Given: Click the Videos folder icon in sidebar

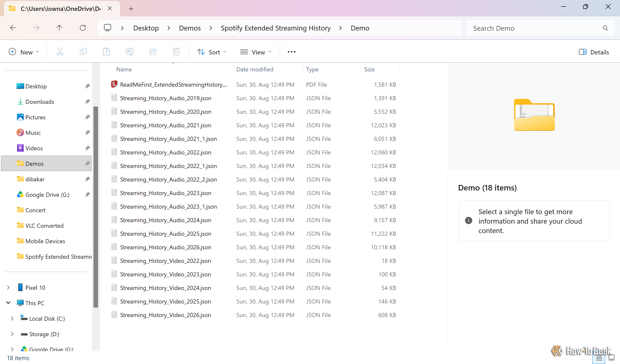Looking at the screenshot, I should coord(20,148).
